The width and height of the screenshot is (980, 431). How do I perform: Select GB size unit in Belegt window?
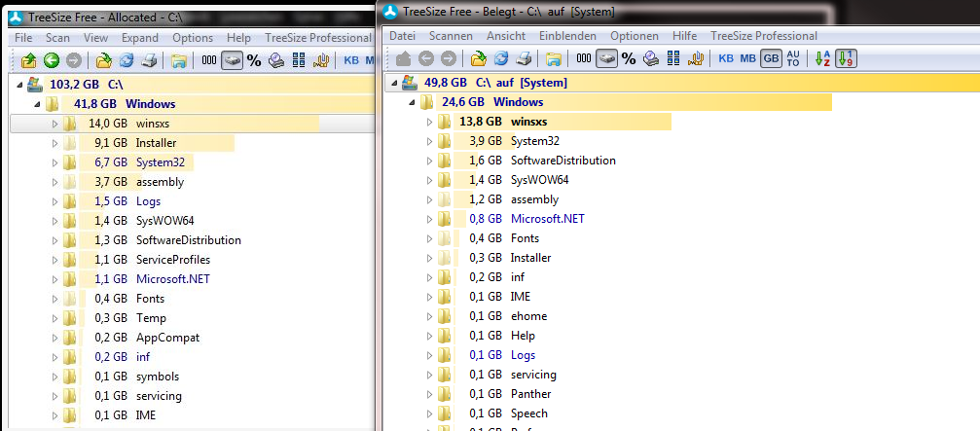(x=771, y=58)
